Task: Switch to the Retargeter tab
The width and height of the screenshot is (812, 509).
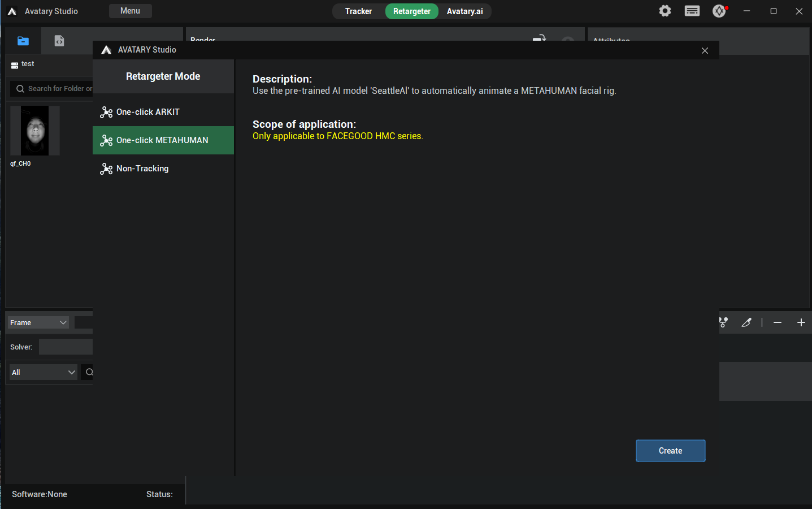Action: click(412, 11)
